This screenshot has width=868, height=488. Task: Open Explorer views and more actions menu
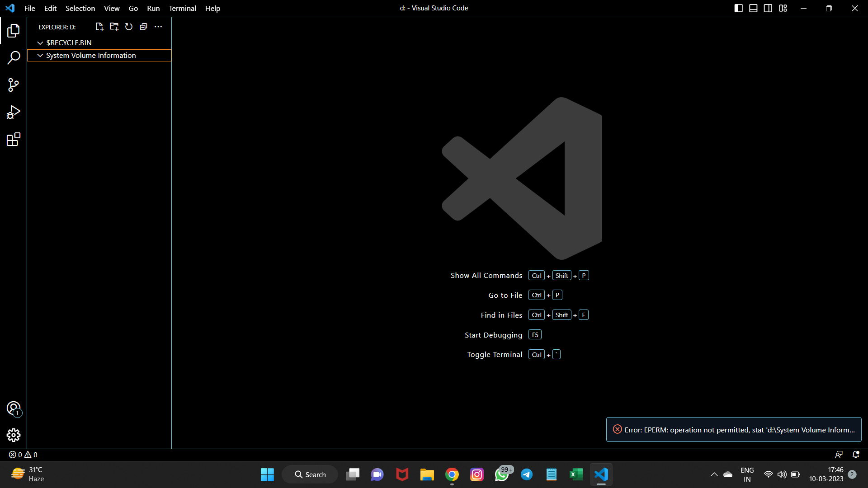[158, 27]
